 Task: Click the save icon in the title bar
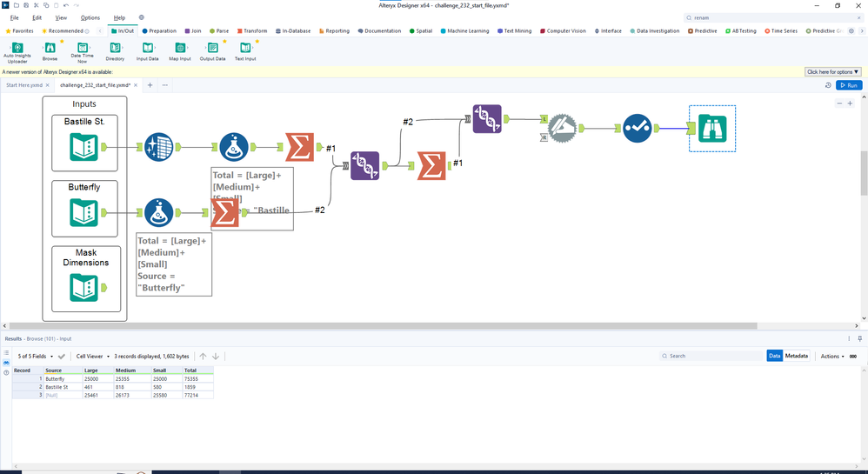[26, 5]
